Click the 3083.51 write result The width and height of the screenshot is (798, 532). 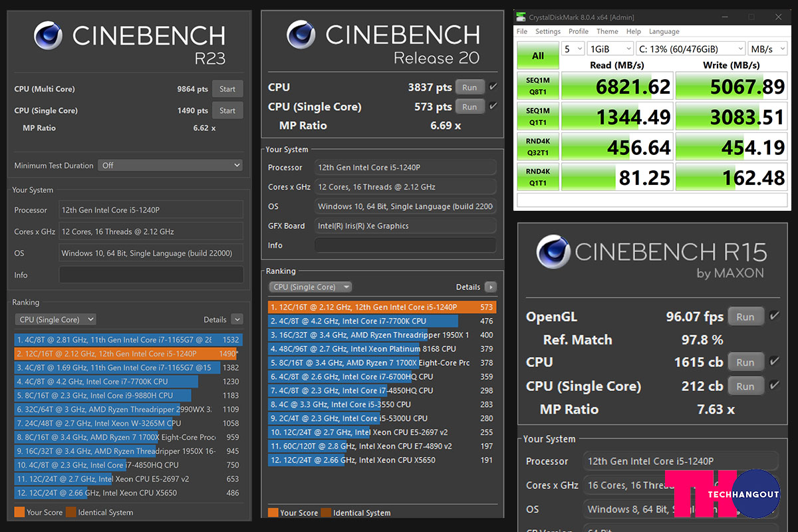(731, 116)
